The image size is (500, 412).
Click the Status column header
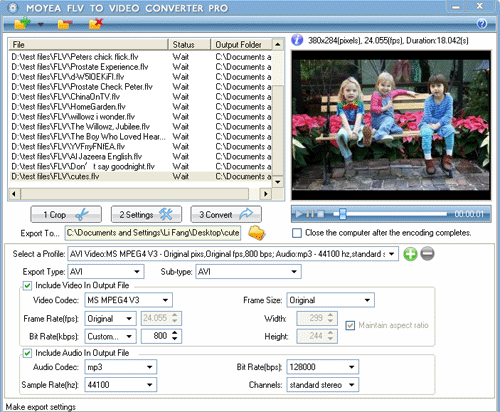[x=189, y=44]
